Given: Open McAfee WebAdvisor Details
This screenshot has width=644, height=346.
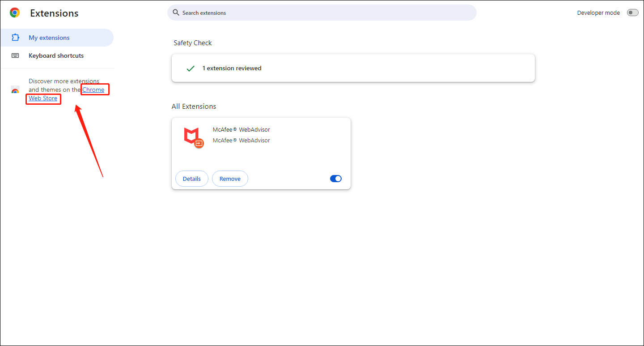Looking at the screenshot, I should tap(192, 179).
